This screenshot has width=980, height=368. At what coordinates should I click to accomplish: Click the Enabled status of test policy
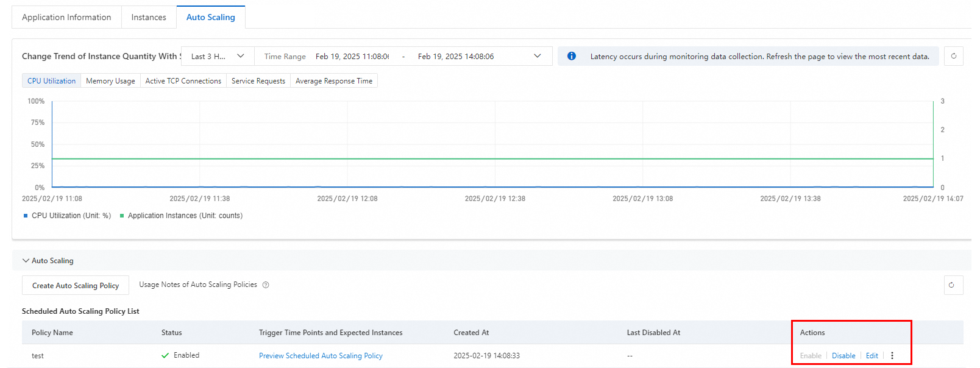[x=180, y=355]
